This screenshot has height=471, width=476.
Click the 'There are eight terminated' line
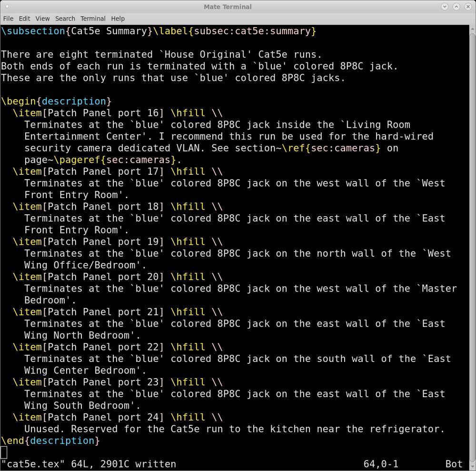[161, 54]
